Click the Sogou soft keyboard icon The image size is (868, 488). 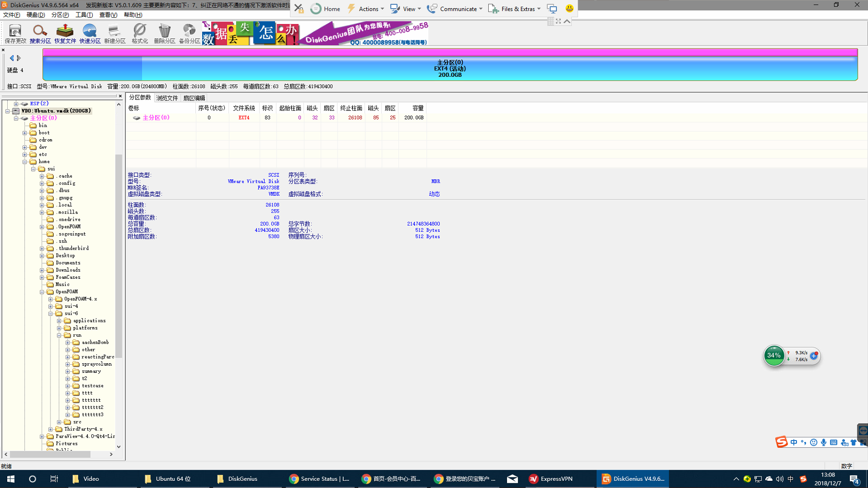tap(833, 442)
